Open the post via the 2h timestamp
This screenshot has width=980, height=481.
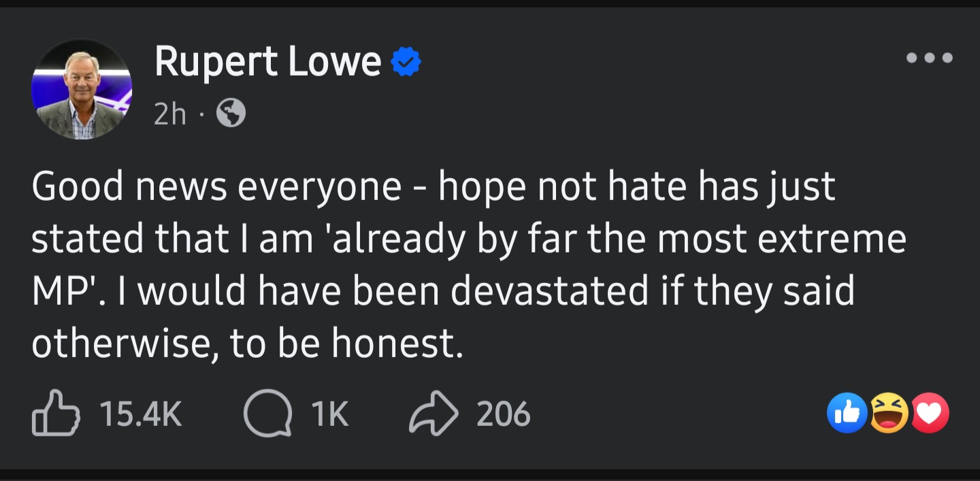click(169, 114)
